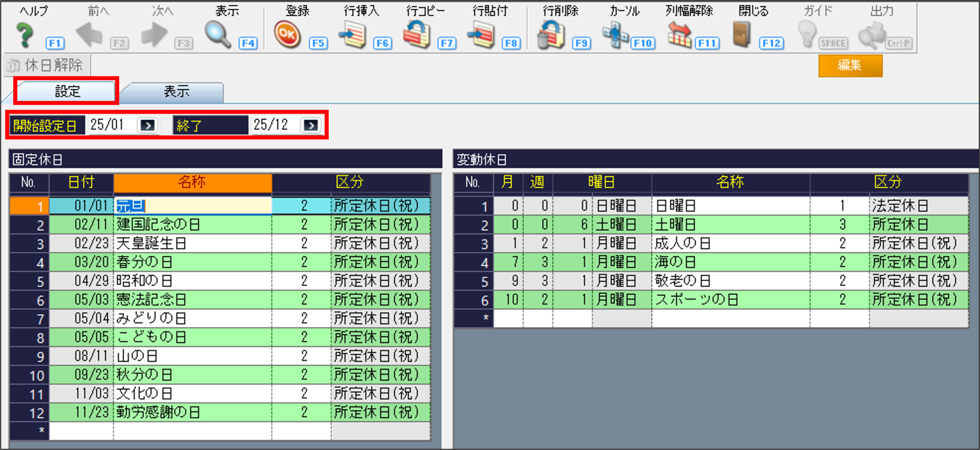
Task: Click the Help question mark icon
Action: coord(24,36)
